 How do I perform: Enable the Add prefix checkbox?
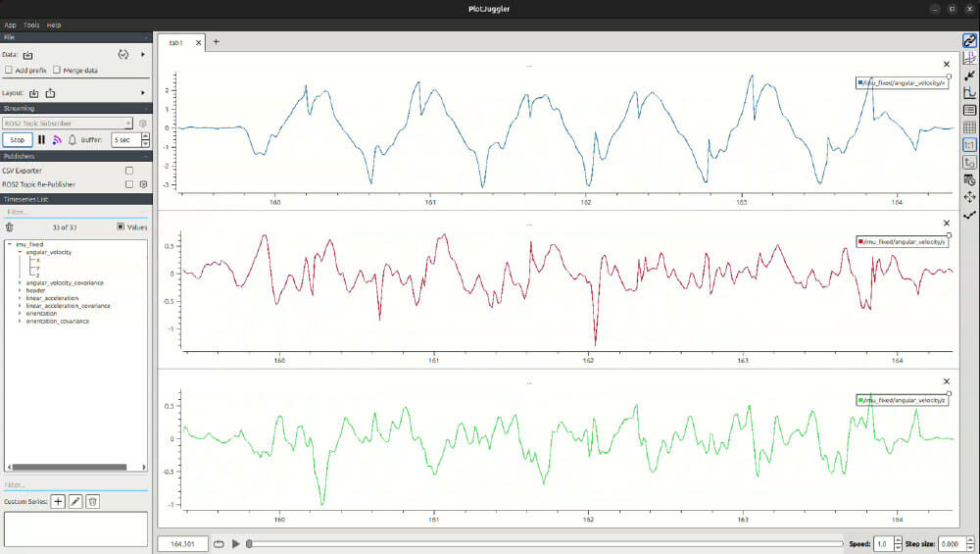tap(9, 71)
